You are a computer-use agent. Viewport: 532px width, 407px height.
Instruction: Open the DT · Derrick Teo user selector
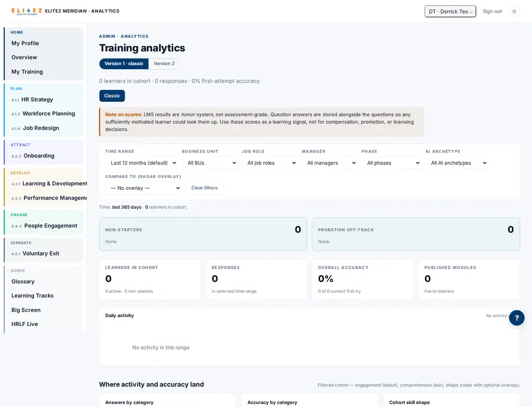coord(450,11)
